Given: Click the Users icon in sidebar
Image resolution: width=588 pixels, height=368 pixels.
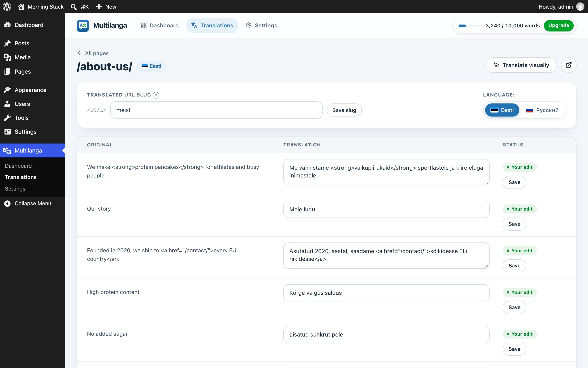Looking at the screenshot, I should click(7, 104).
